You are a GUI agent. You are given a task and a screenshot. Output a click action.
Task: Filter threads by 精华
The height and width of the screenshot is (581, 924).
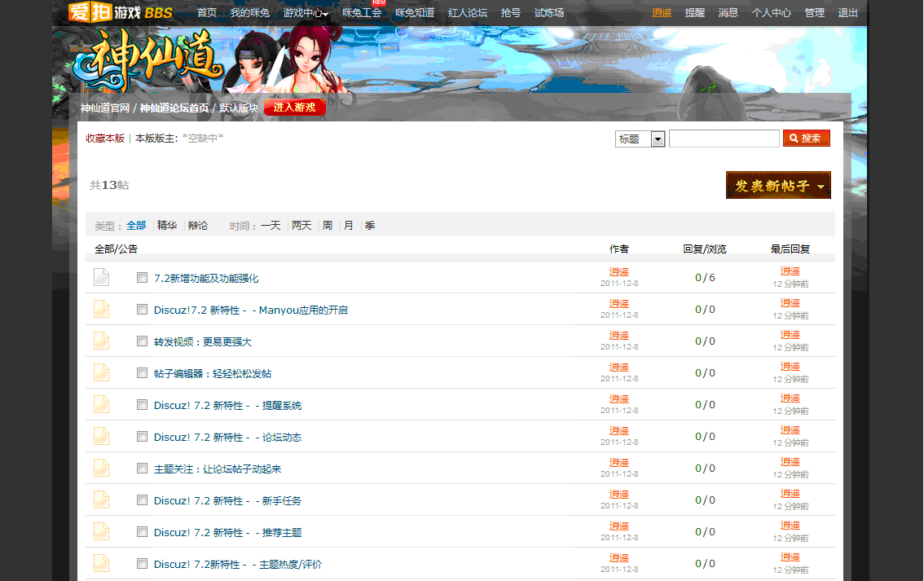(167, 226)
